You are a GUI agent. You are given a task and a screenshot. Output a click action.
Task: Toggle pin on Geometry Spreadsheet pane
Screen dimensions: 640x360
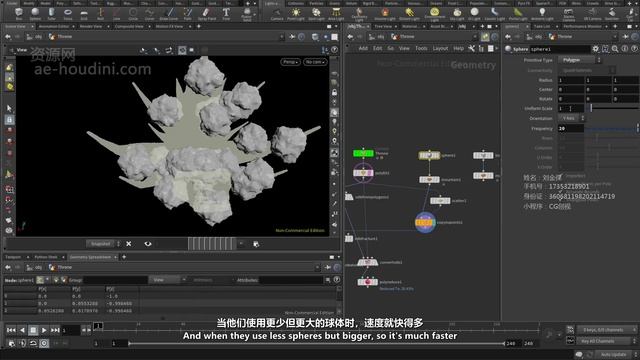pos(328,267)
